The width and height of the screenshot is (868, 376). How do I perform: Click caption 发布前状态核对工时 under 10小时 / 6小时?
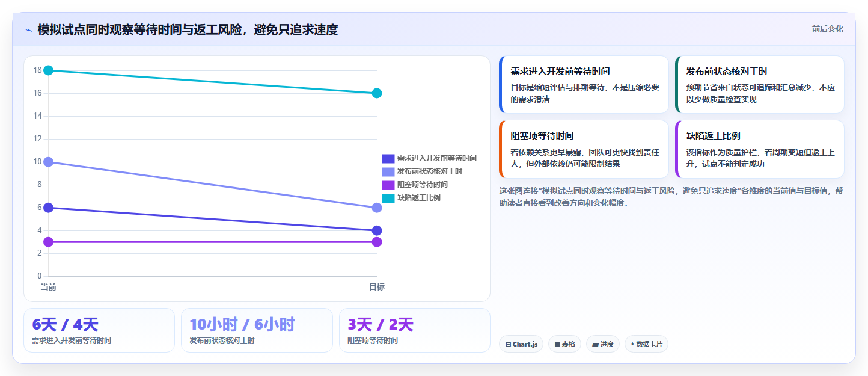coord(222,341)
